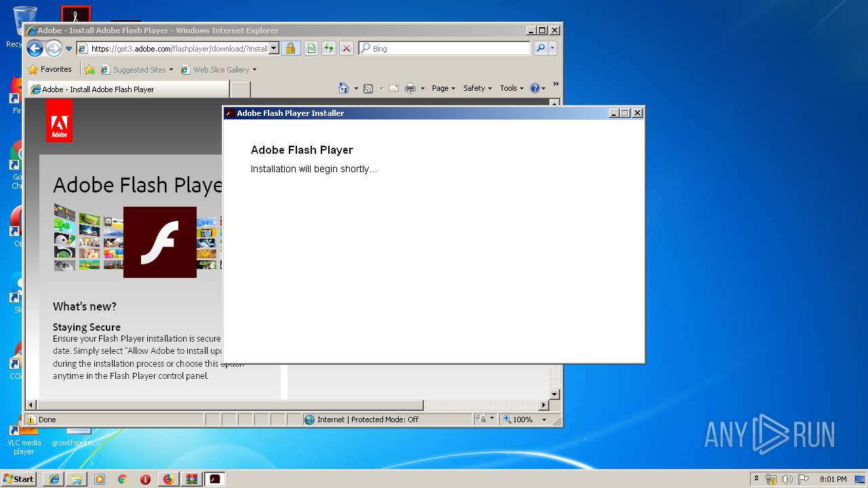Click the Print icon
Image resolution: width=868 pixels, height=488 pixels.
tap(410, 88)
